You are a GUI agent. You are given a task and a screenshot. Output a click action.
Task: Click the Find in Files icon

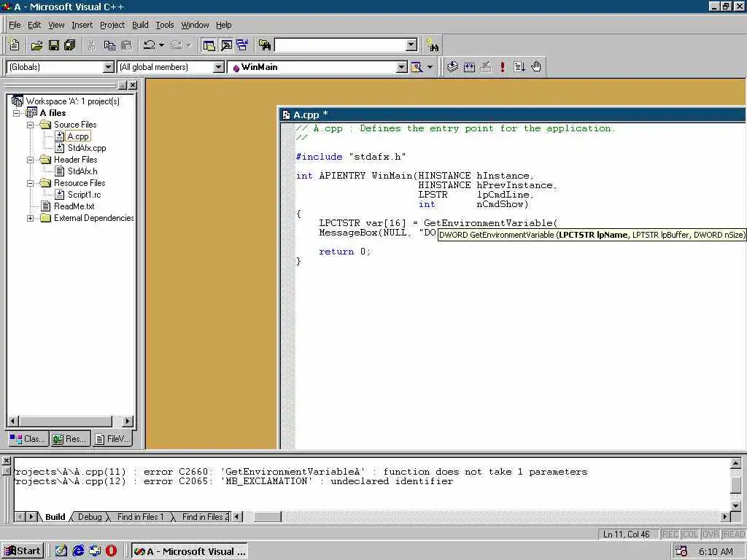[264, 45]
